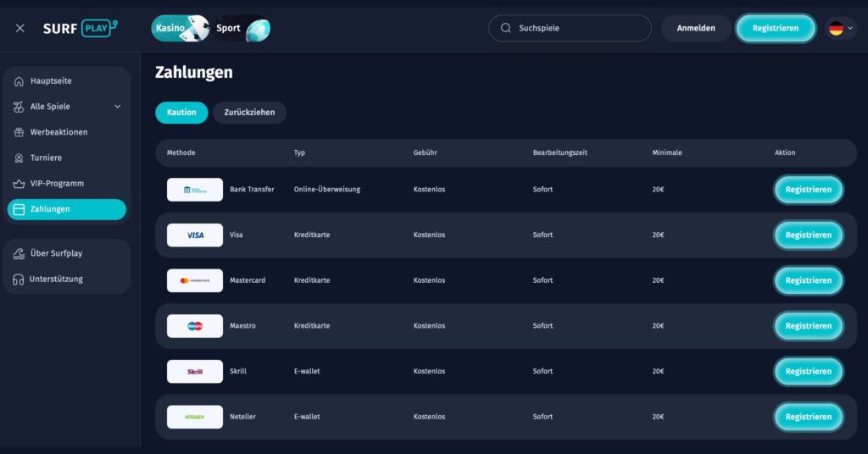Click the Minimale column header

(667, 152)
